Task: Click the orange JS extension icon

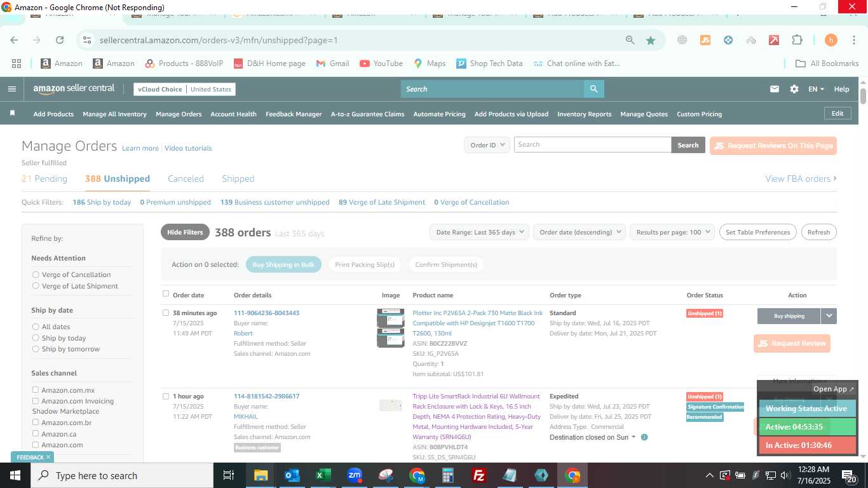Action: [705, 40]
